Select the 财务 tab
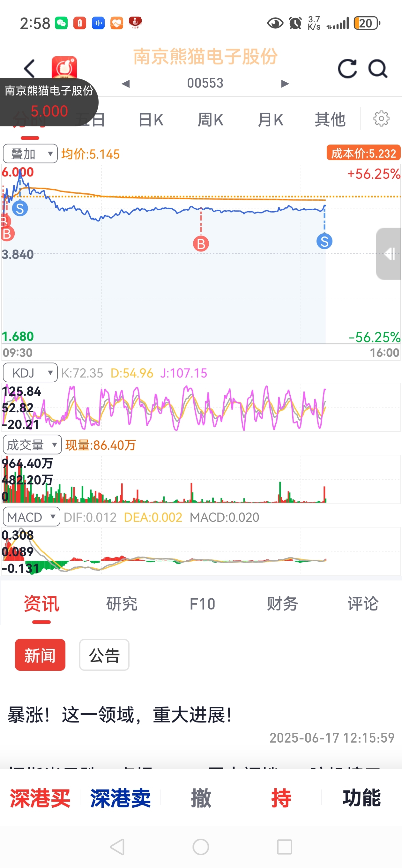This screenshot has height=868, width=402. pyautogui.click(x=282, y=603)
